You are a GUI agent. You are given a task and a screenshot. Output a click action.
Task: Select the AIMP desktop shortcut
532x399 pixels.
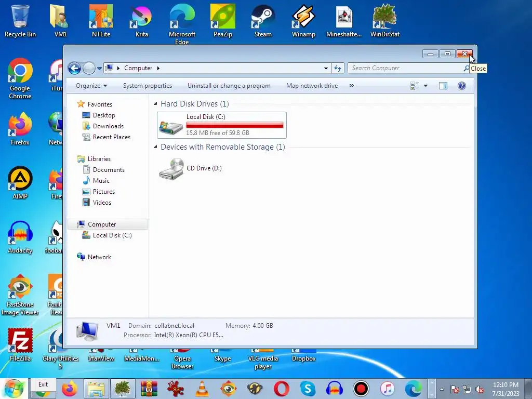pyautogui.click(x=20, y=183)
